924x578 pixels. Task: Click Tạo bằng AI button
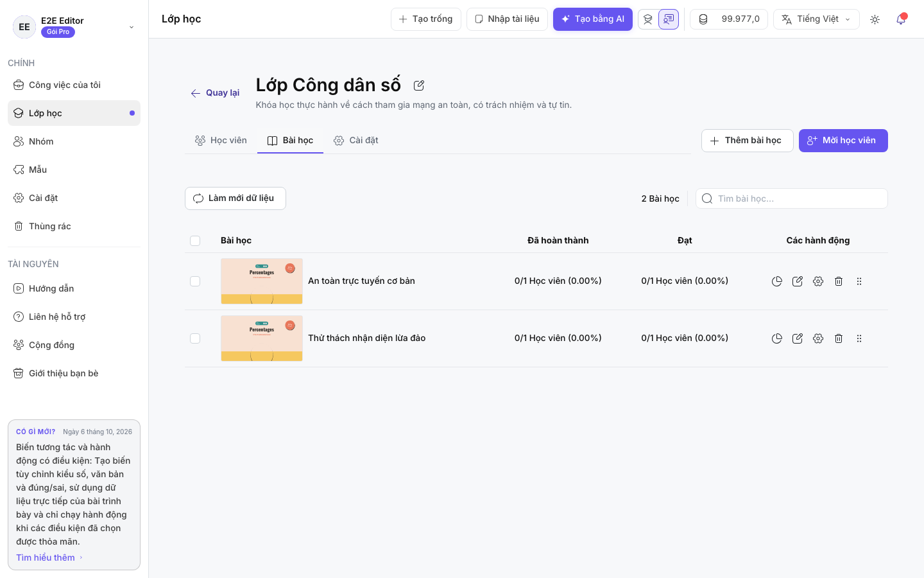click(x=593, y=19)
